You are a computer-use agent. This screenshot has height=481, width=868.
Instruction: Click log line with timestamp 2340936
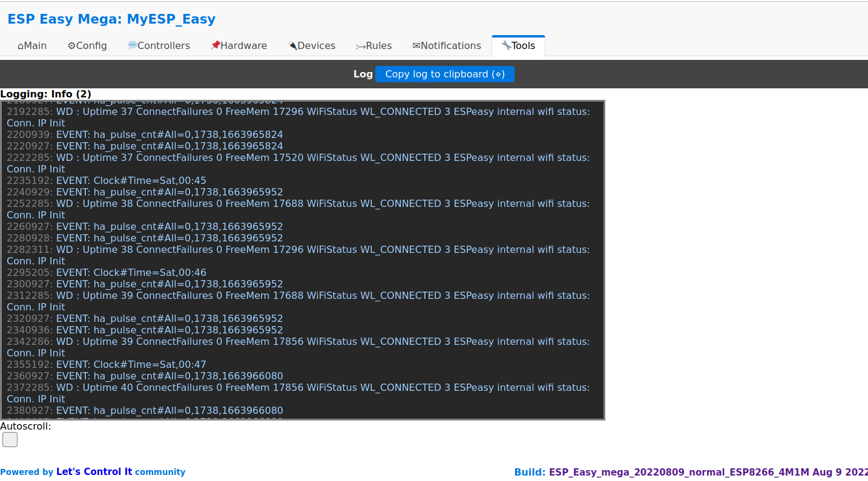(145, 330)
